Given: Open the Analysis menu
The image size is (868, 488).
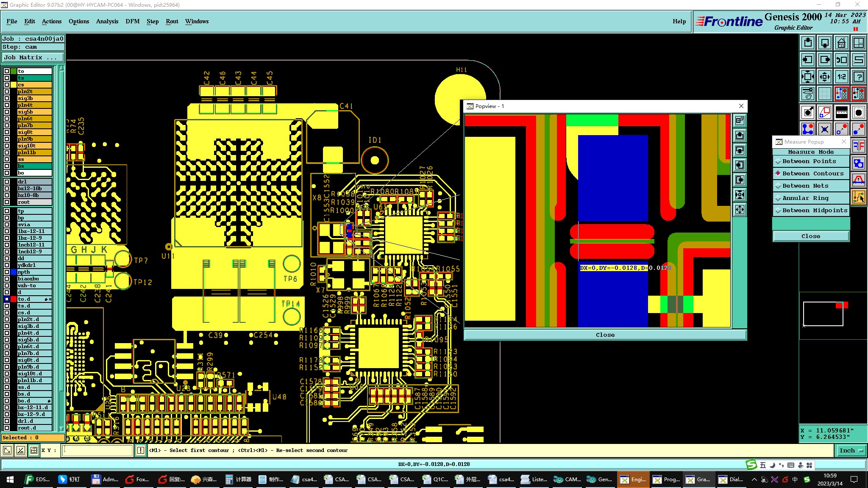Looking at the screenshot, I should coord(107,21).
